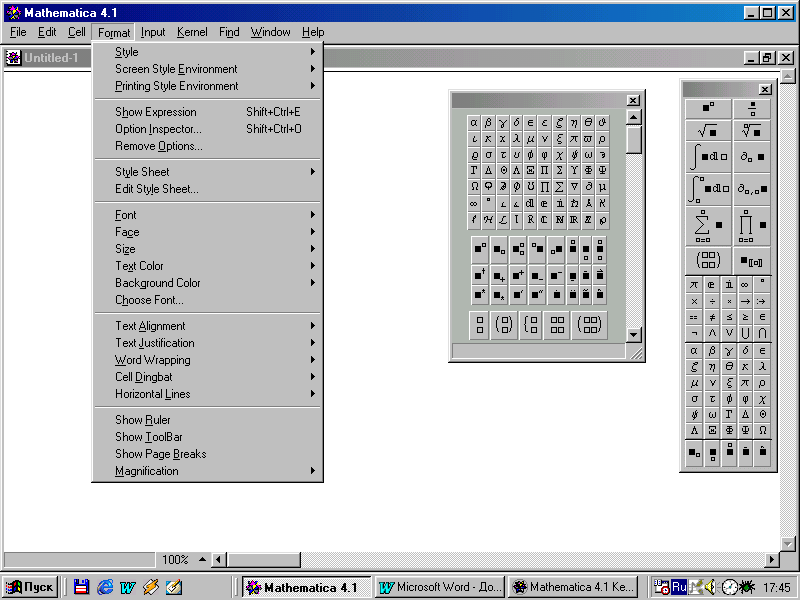
Task: Click scroll-up arrow of the symbol palette
Action: point(633,117)
